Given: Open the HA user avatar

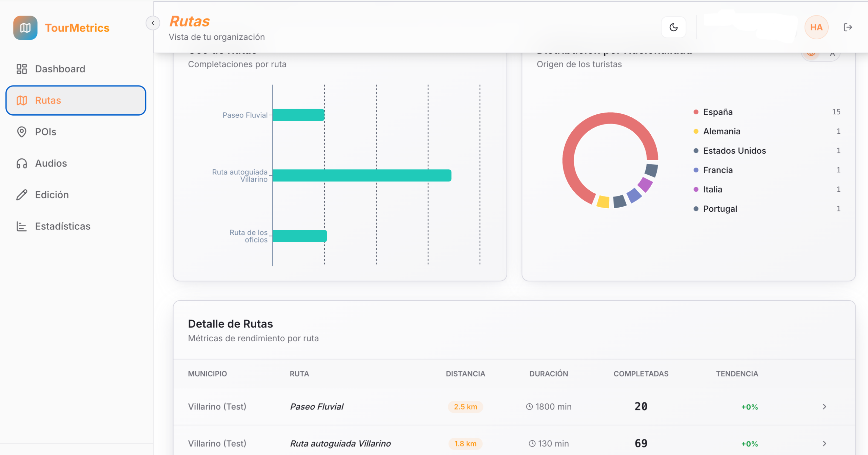Looking at the screenshot, I should (x=816, y=27).
